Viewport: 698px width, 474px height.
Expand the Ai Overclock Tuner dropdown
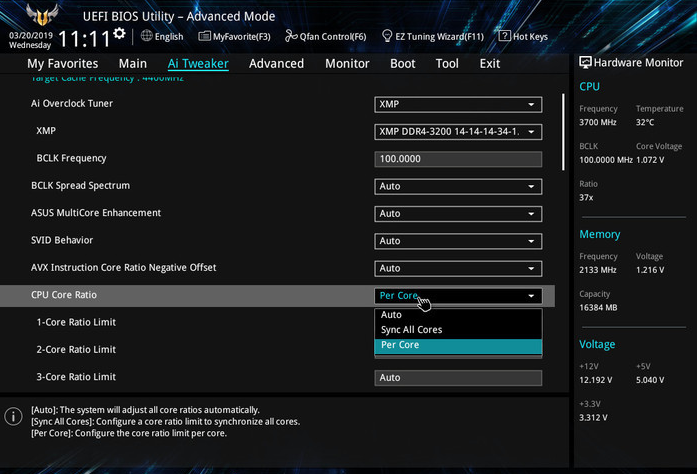click(458, 104)
